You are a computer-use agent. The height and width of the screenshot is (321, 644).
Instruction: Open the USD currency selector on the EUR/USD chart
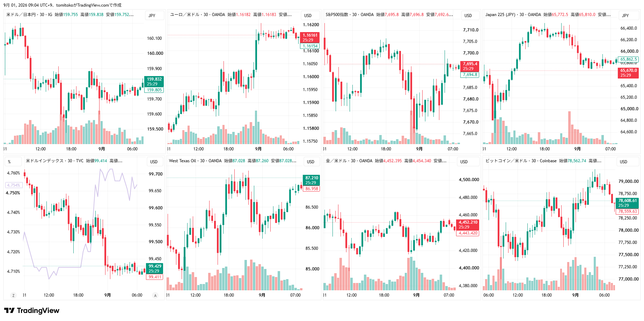[308, 15]
